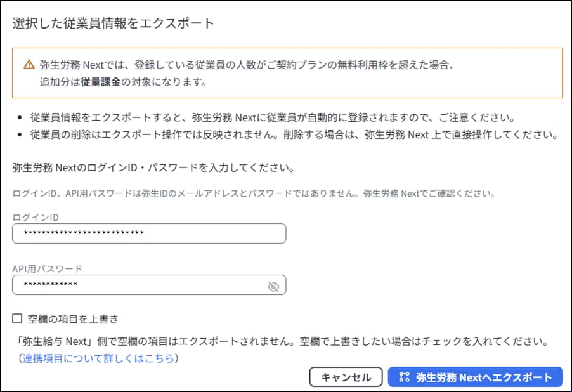
Task: Enable the 空欄の項目を上書き checkbox
Action: [17, 318]
